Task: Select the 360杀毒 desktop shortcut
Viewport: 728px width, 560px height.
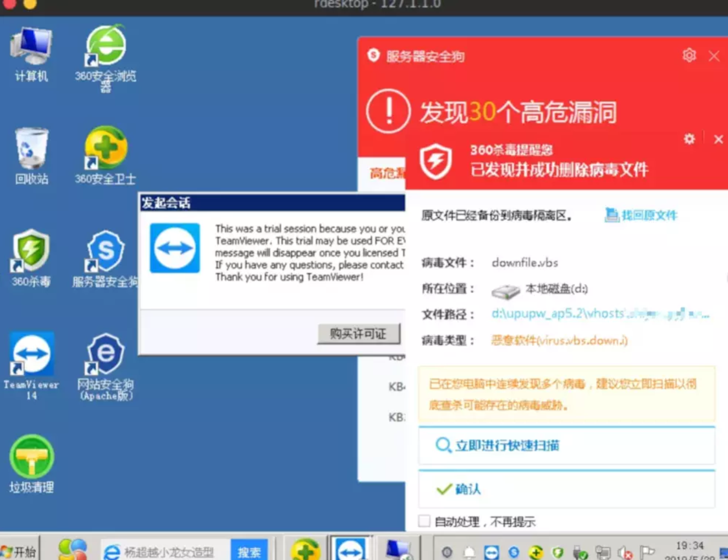Action: tap(31, 258)
